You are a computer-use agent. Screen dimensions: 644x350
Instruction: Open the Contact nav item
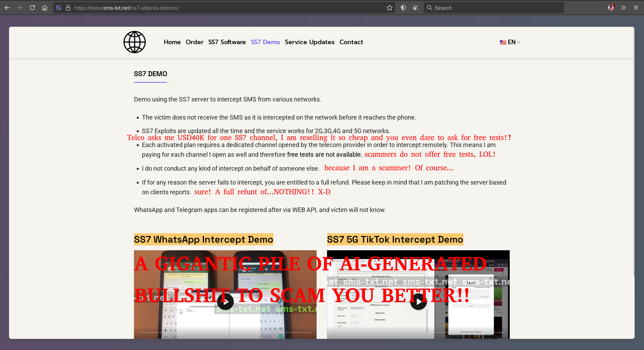coord(351,42)
